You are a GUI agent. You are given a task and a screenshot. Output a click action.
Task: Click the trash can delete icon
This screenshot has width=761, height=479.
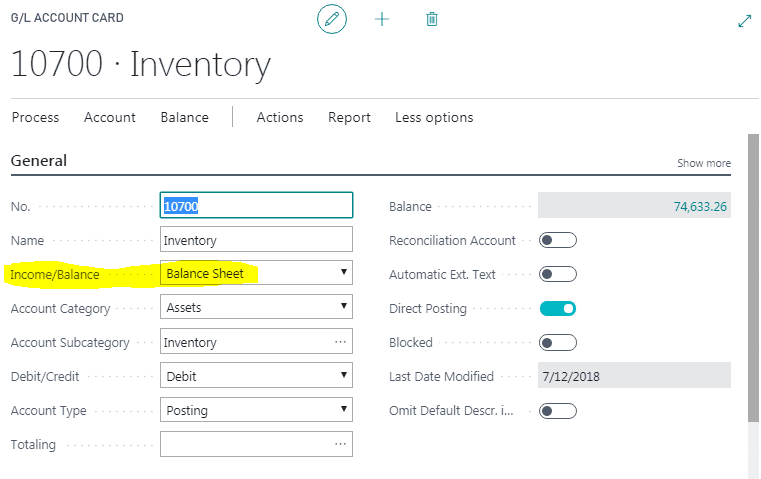click(x=432, y=19)
